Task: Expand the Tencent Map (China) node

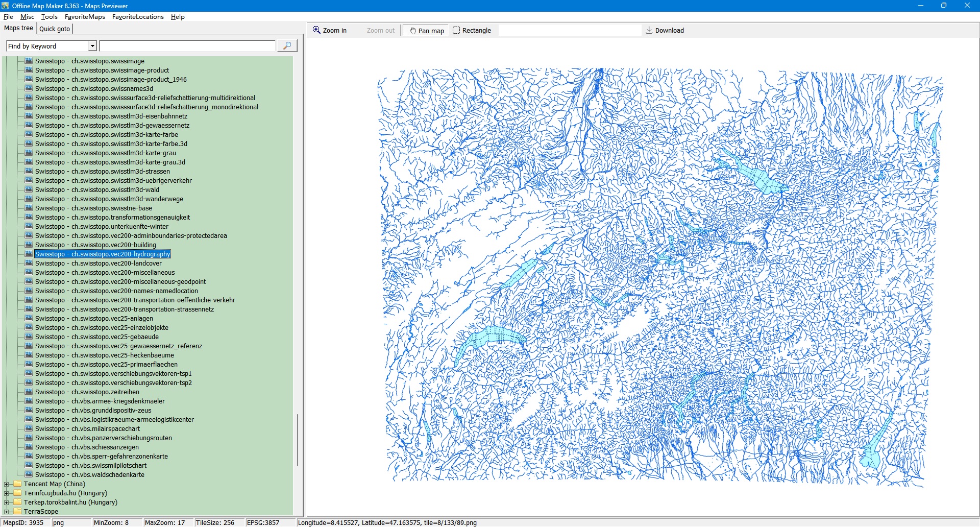Action: point(6,484)
